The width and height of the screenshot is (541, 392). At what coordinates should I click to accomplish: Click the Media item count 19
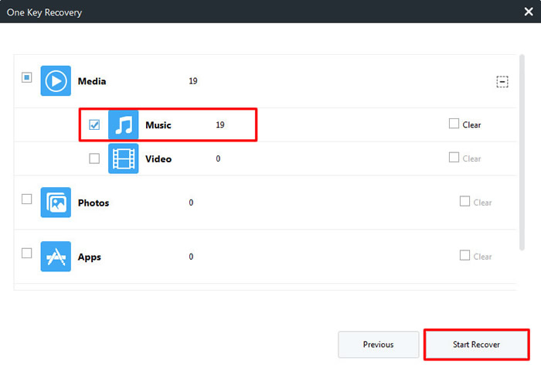point(193,81)
